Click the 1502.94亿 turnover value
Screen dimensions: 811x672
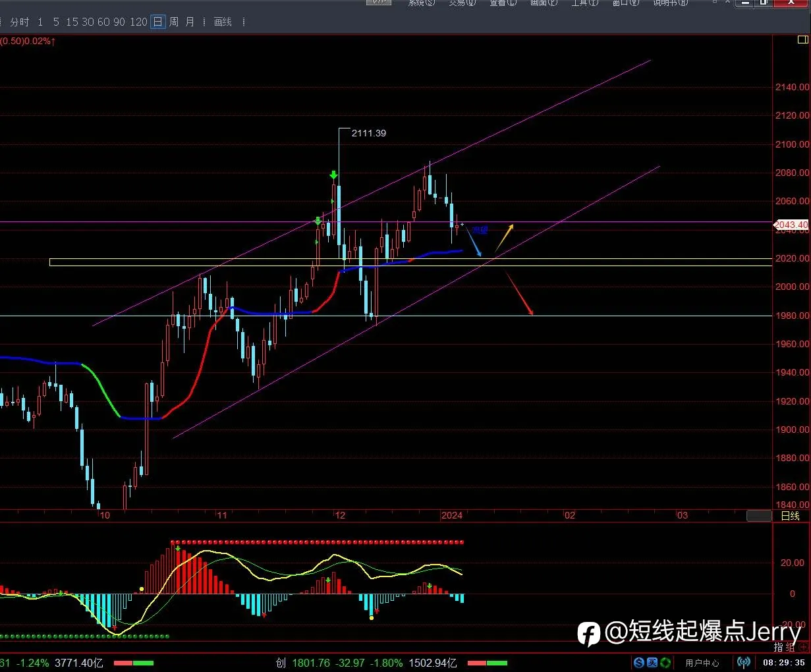[433, 663]
